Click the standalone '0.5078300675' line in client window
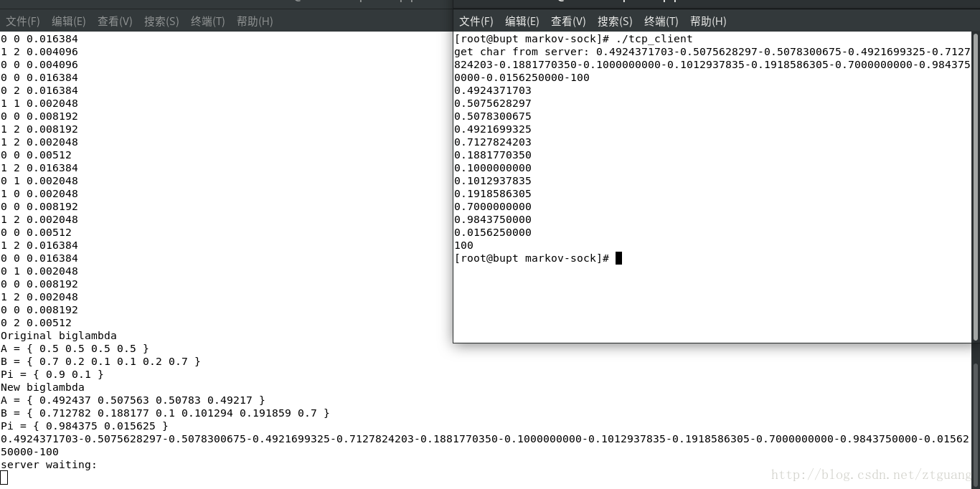The image size is (980, 489). [x=493, y=116]
